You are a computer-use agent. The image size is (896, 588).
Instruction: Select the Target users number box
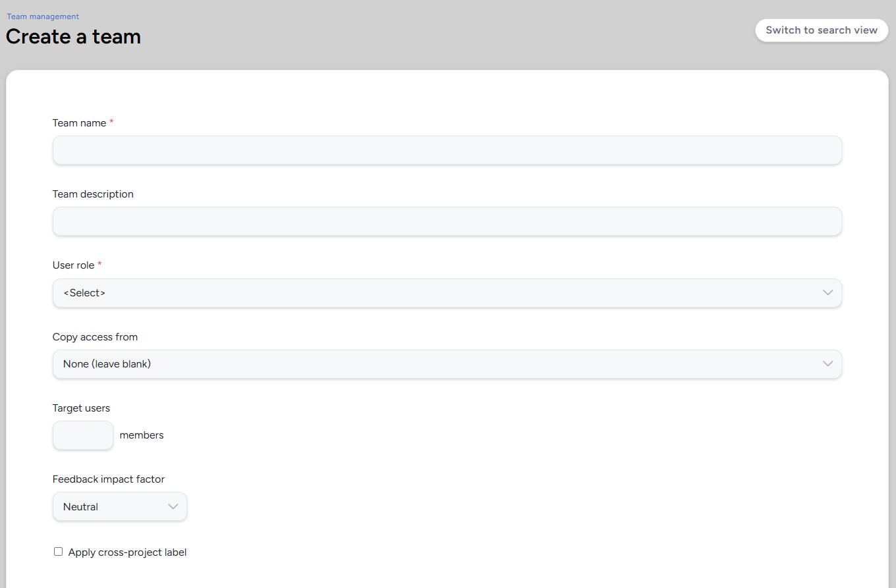pyautogui.click(x=83, y=435)
